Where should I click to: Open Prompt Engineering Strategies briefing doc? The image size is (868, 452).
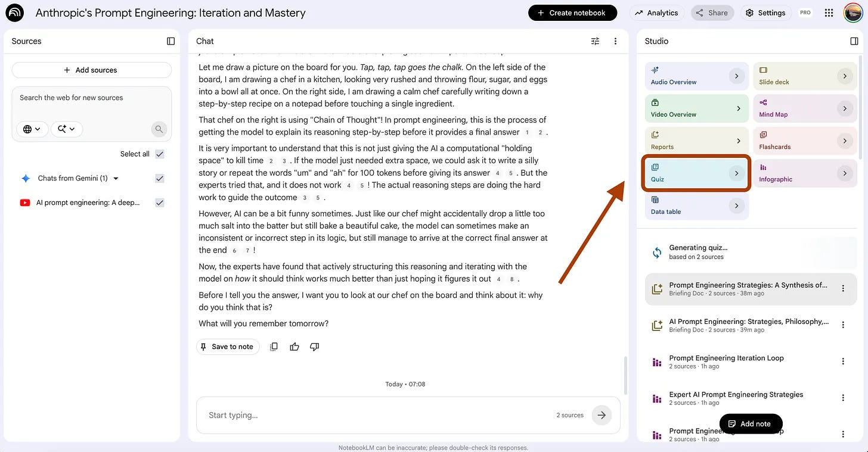[751, 289]
